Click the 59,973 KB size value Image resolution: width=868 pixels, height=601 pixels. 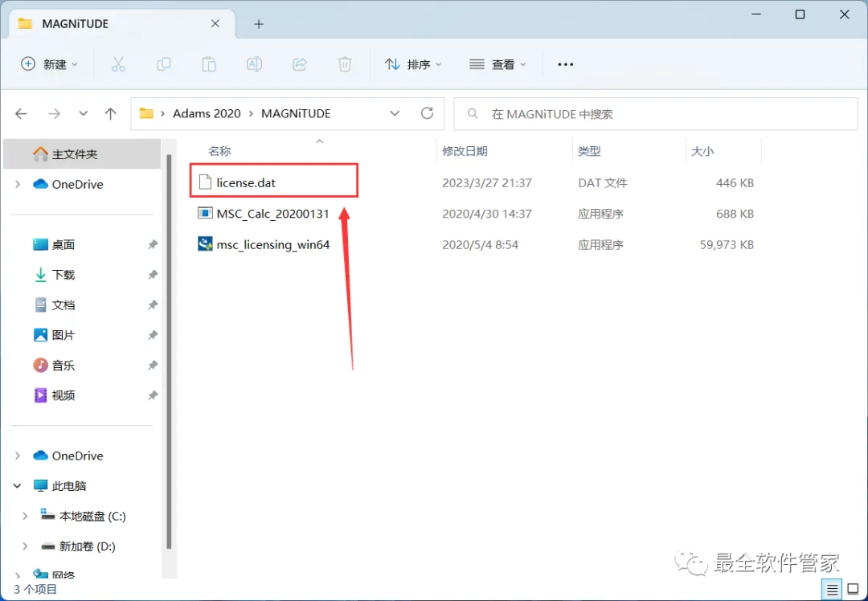click(727, 244)
